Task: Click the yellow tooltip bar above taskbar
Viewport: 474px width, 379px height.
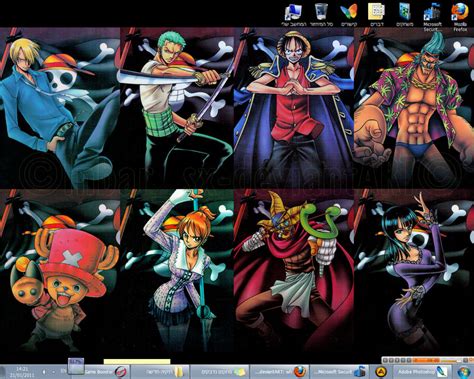Action: [137, 361]
